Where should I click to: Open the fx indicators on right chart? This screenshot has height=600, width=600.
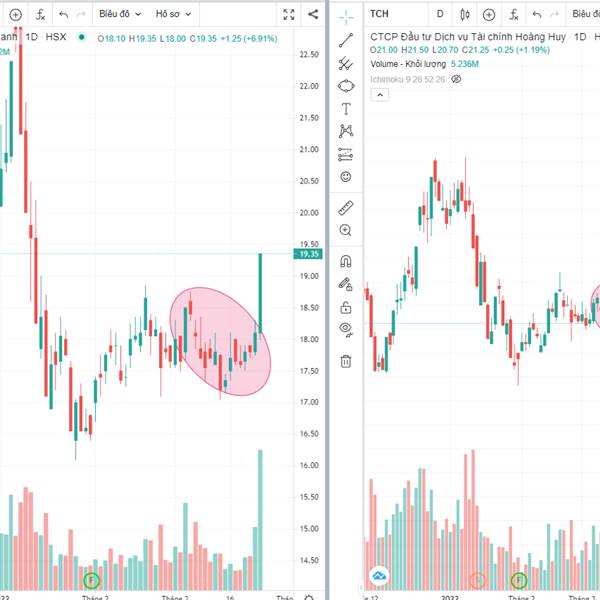(514, 15)
